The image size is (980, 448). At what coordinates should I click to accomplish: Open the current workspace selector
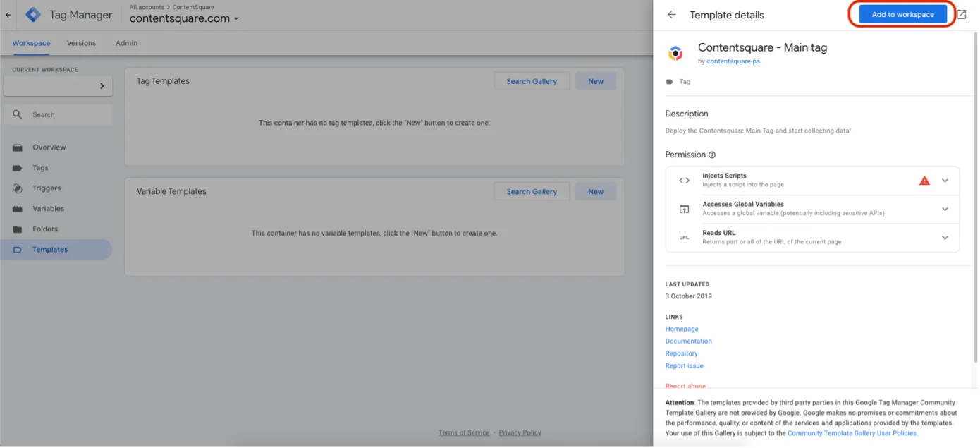coord(58,86)
